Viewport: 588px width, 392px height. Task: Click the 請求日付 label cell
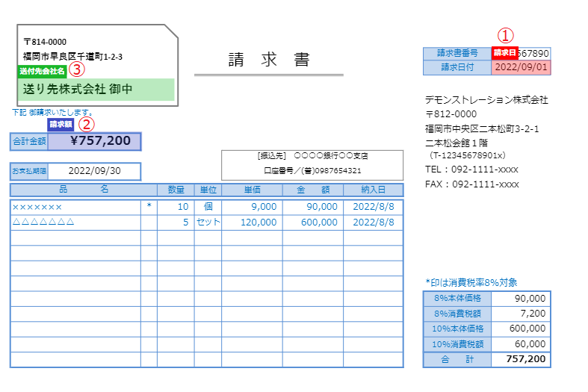tap(457, 67)
